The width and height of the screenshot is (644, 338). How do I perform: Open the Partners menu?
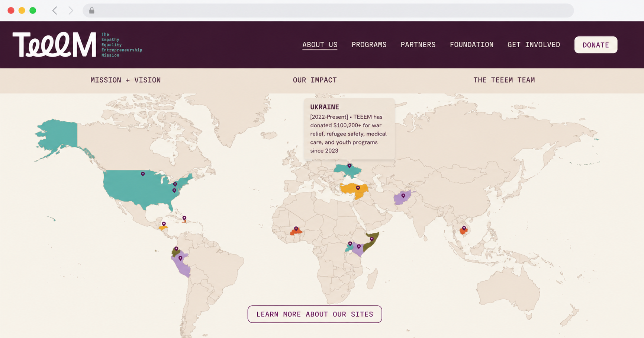418,45
